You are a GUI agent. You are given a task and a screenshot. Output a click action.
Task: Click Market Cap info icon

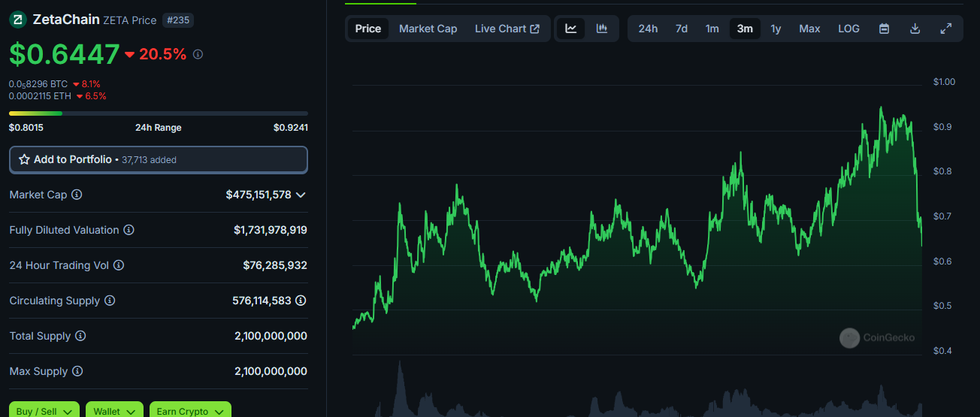coord(77,195)
